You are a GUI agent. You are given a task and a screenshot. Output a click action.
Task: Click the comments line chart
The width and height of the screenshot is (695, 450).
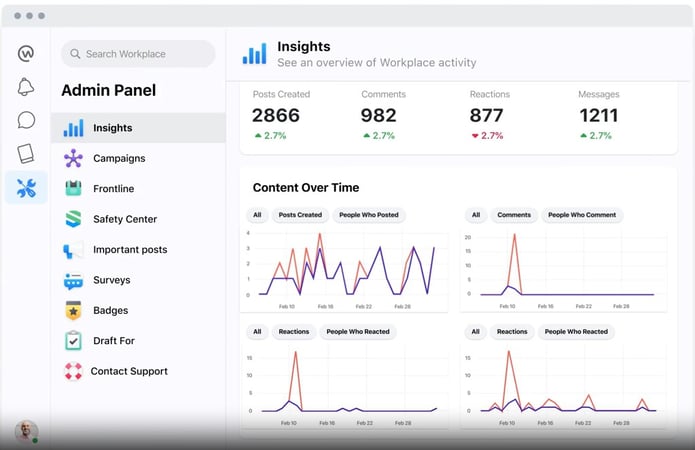coord(563,270)
